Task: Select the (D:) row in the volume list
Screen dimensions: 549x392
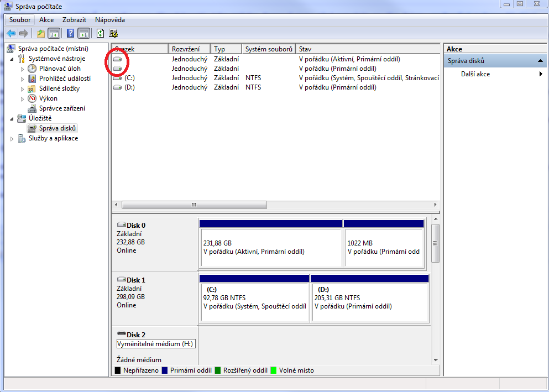Action: [x=275, y=87]
